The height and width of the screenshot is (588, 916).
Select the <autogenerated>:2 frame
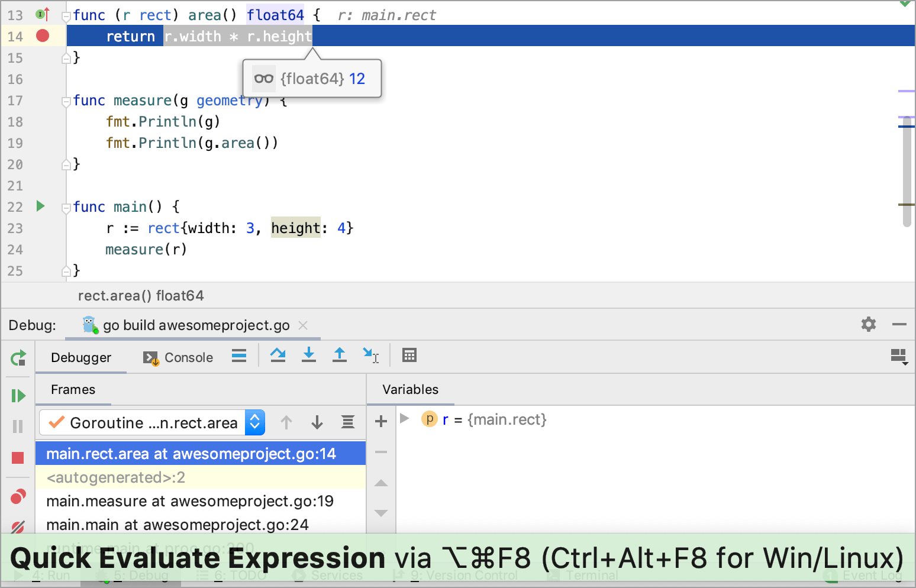click(201, 477)
